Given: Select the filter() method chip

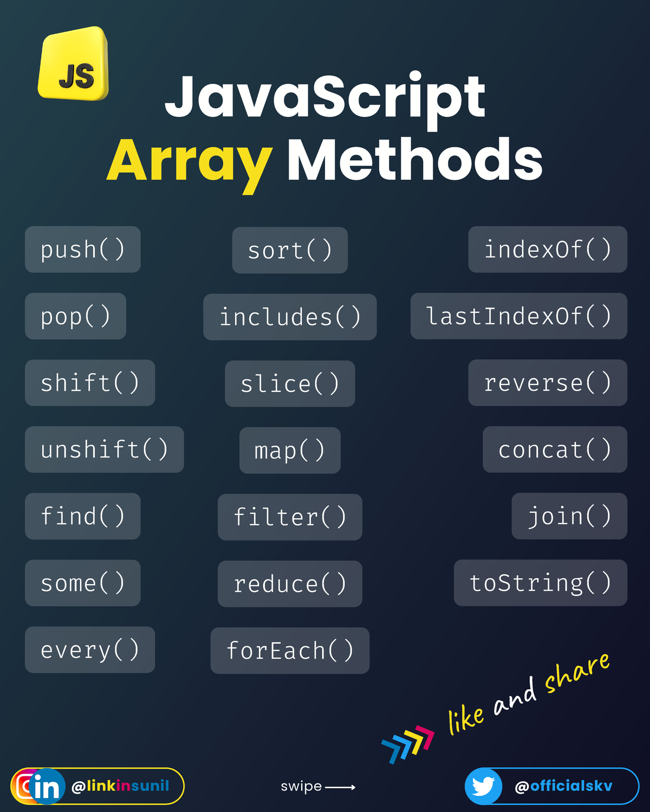Looking at the screenshot, I should pyautogui.click(x=290, y=517).
